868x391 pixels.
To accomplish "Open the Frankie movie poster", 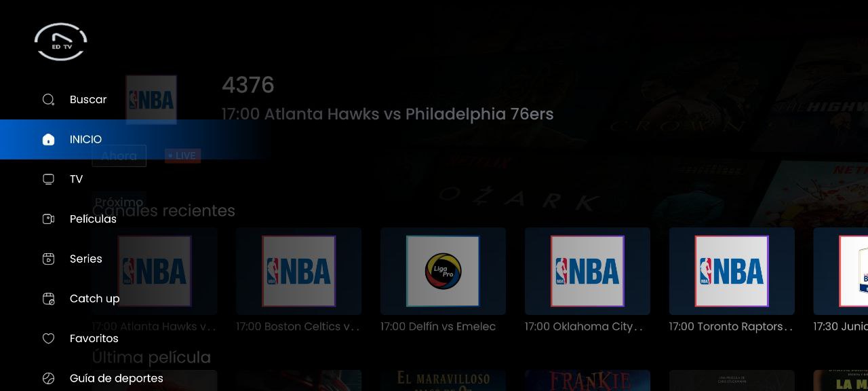I will (587, 380).
